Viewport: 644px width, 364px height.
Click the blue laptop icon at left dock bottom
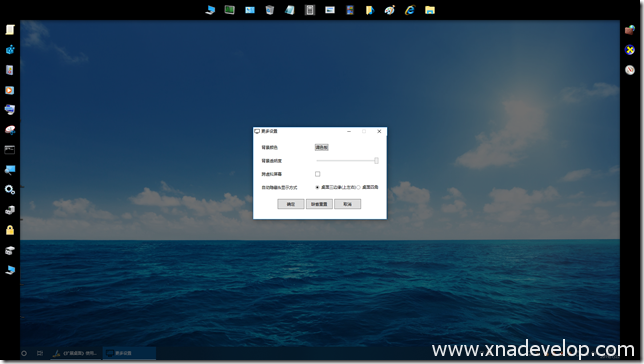tap(10, 270)
